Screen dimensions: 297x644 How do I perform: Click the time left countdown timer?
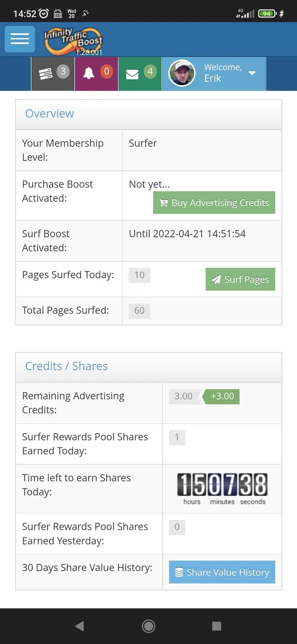(222, 489)
